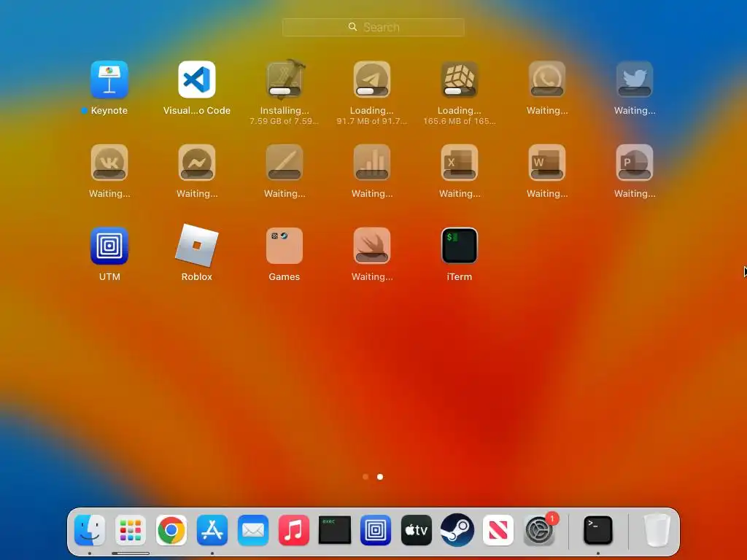Click the "Roblox" label text
The width and height of the screenshot is (747, 560).
click(x=197, y=276)
